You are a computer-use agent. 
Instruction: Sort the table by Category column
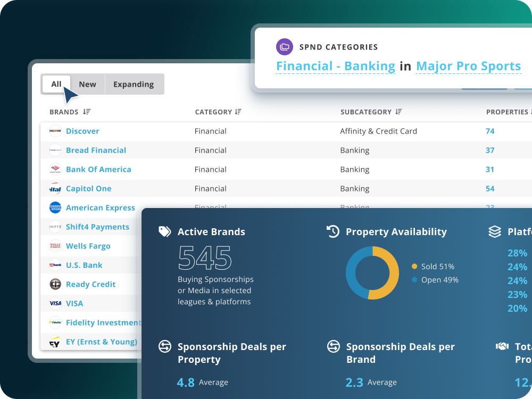click(238, 112)
